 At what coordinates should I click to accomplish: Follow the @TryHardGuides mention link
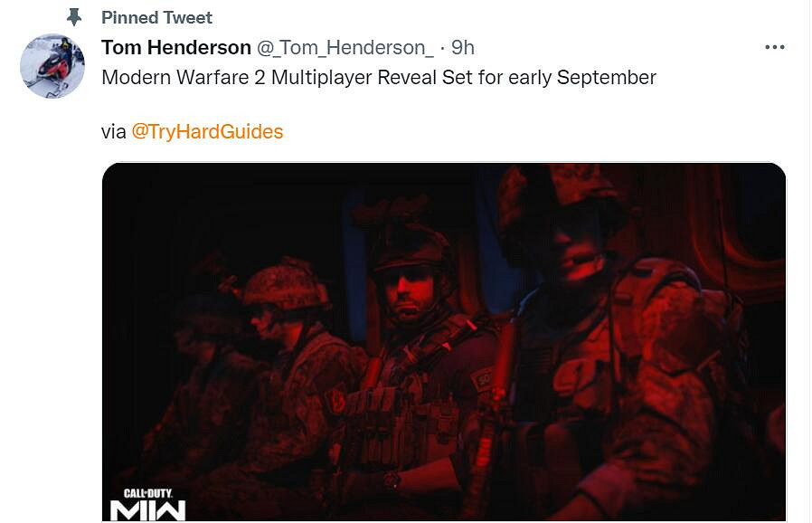207,132
